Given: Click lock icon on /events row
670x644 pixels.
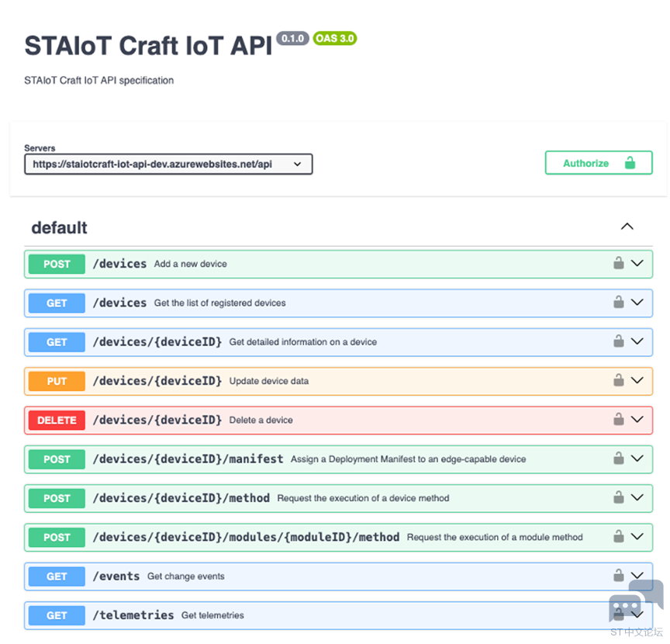Looking at the screenshot, I should 618,575.
